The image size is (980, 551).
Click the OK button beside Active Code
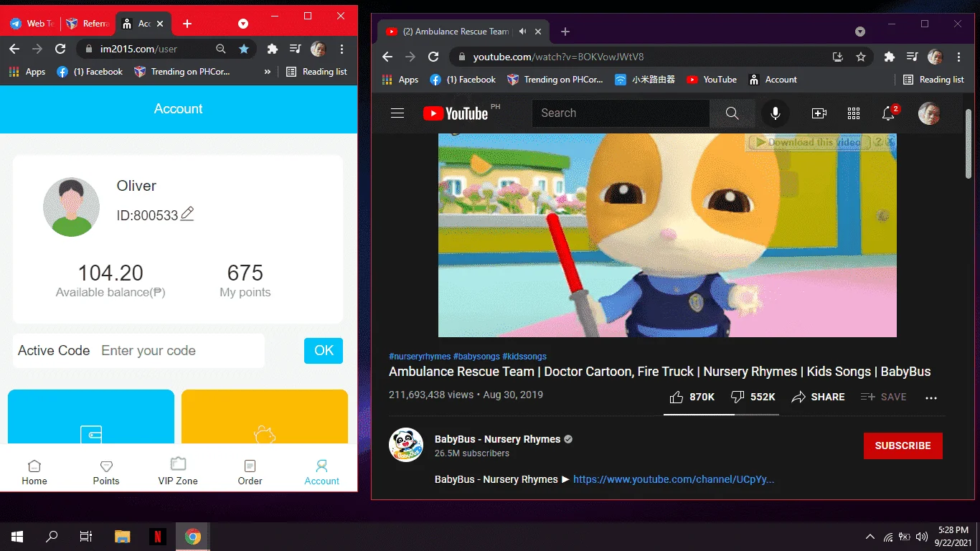324,351
